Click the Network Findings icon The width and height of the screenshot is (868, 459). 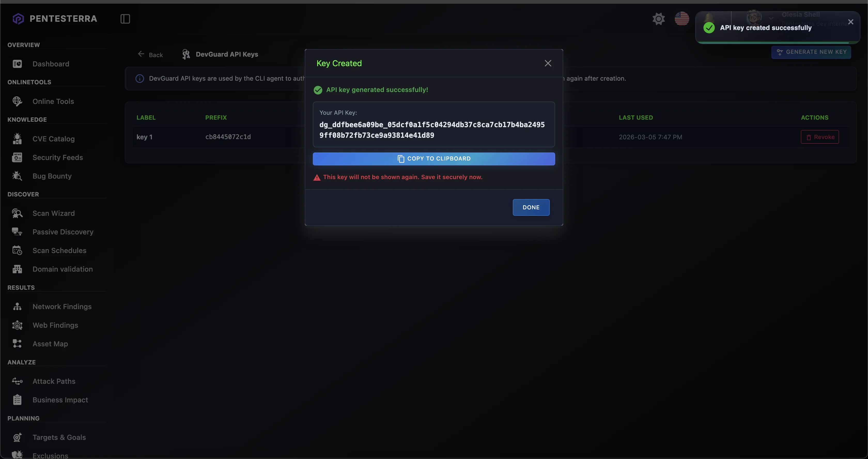tap(17, 307)
